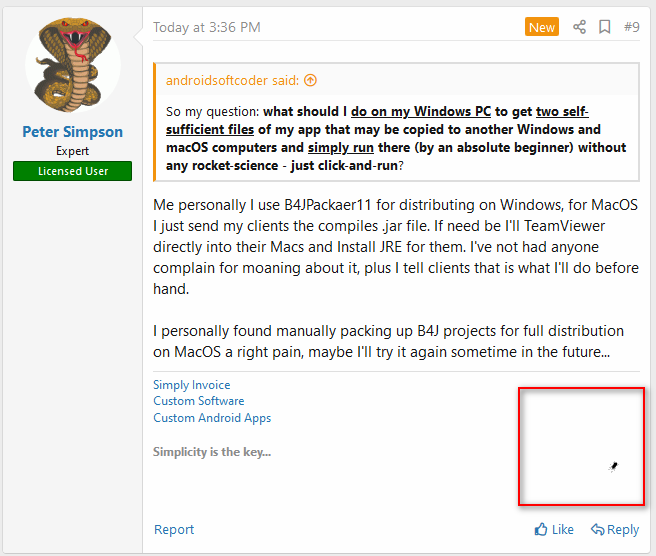Click the share icon for this post
This screenshot has height=556, width=656.
pos(580,27)
